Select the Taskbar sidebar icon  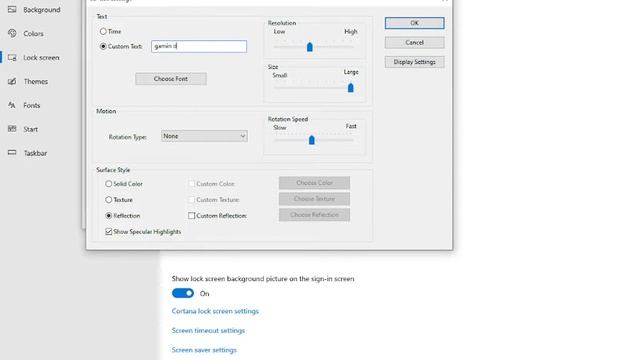tap(12, 153)
